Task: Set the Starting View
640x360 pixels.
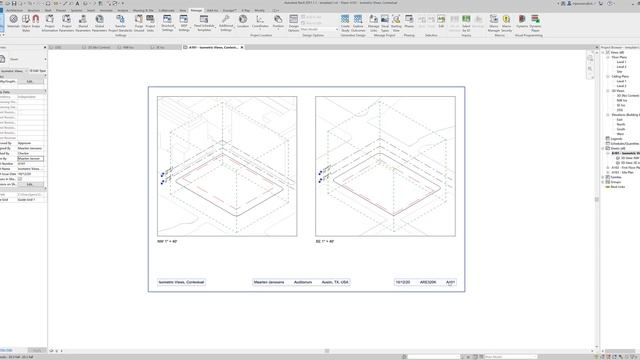Action: click(x=396, y=22)
